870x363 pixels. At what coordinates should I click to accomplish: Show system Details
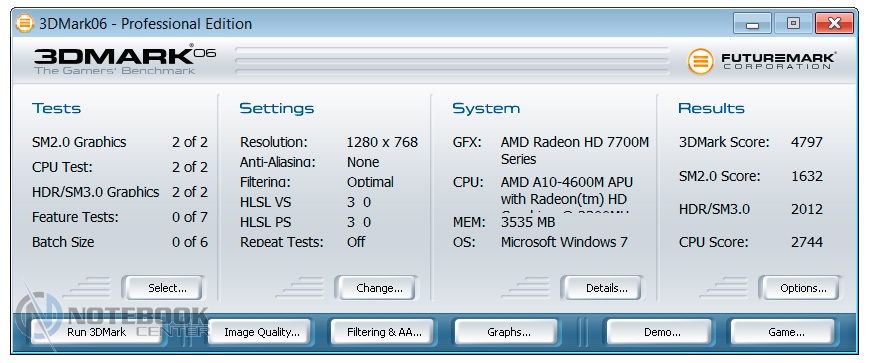coord(602,288)
